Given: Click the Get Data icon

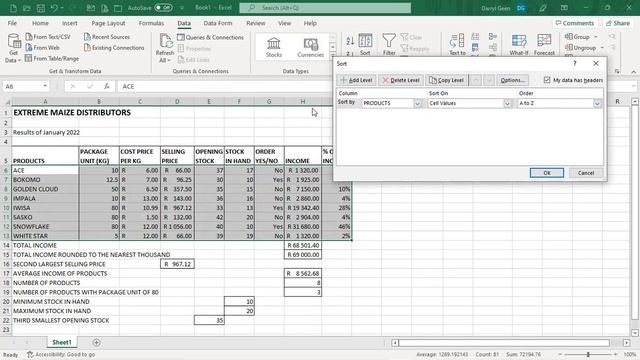Looking at the screenshot, I should (14, 41).
